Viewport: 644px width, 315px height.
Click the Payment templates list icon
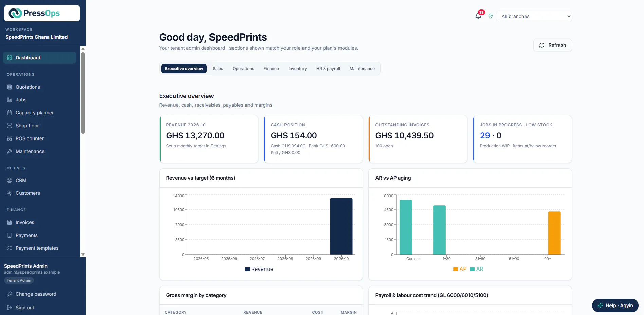10,248
